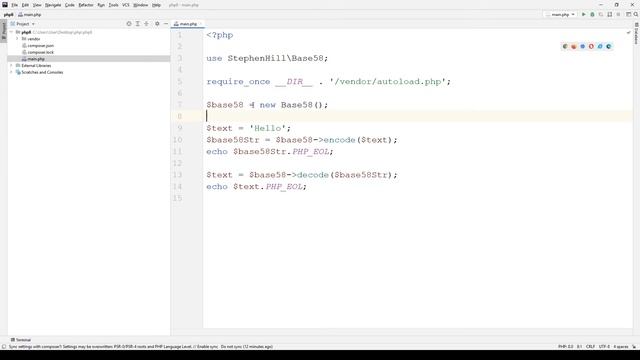The height and width of the screenshot is (360, 640).
Task: Open in Edge browser icon at far right
Action: click(609, 47)
